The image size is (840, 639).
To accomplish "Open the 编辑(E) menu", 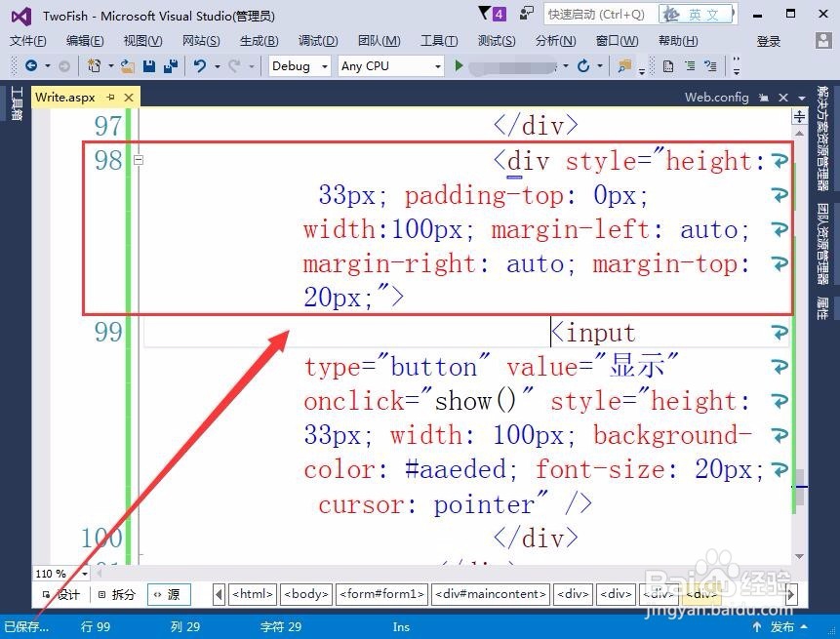I will (x=85, y=41).
